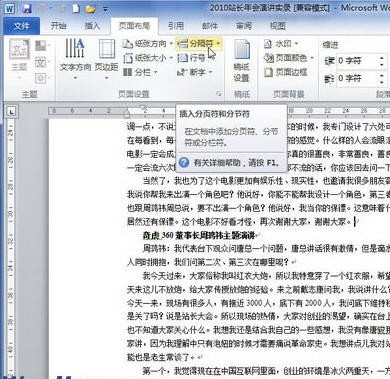This screenshot has height=379, width=390.
Task: Open the 分隔符 breaks dropdown
Action: click(199, 43)
